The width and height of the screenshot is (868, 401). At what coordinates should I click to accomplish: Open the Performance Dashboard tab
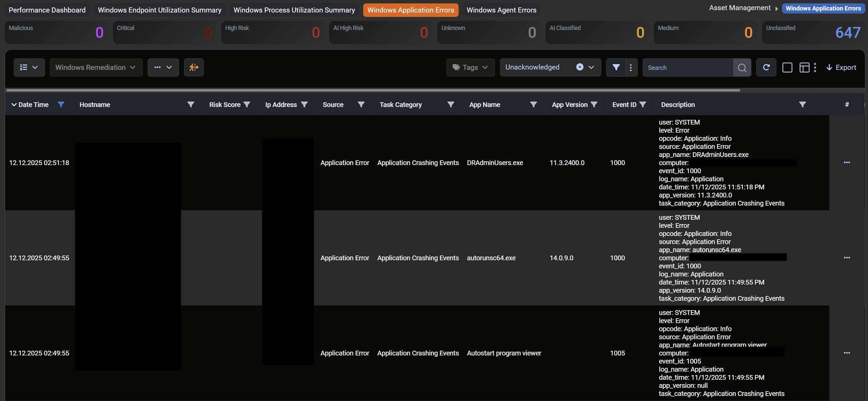tap(47, 10)
